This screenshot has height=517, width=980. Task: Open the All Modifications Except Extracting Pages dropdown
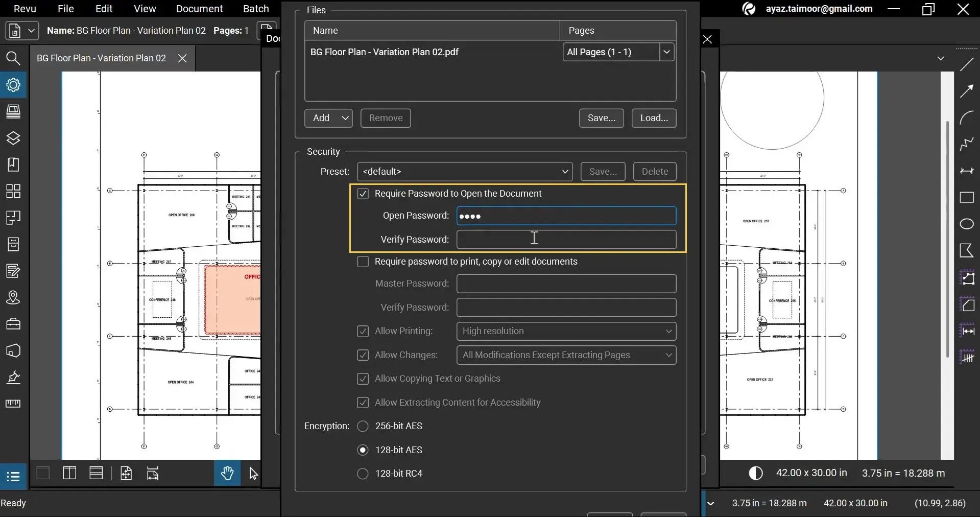[566, 355]
